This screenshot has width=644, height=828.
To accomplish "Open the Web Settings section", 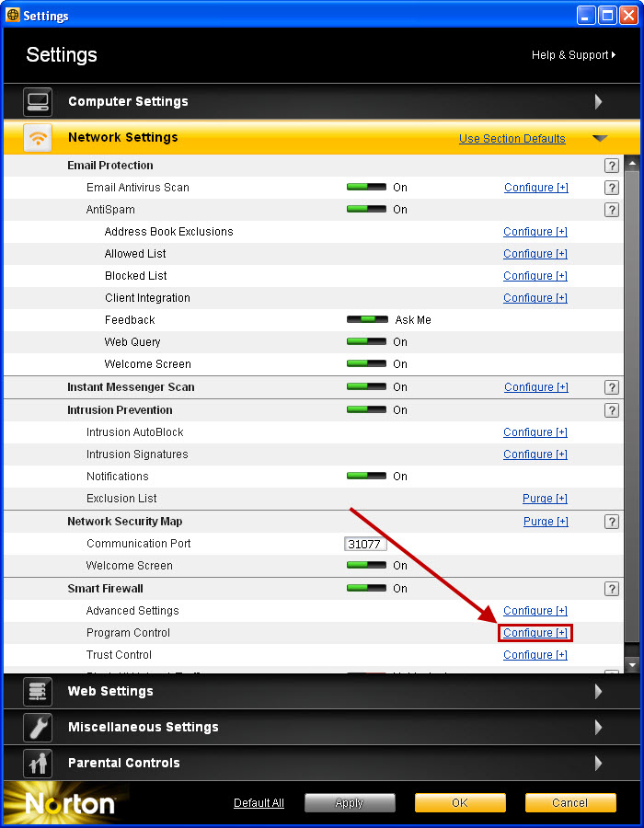I will (x=321, y=691).
